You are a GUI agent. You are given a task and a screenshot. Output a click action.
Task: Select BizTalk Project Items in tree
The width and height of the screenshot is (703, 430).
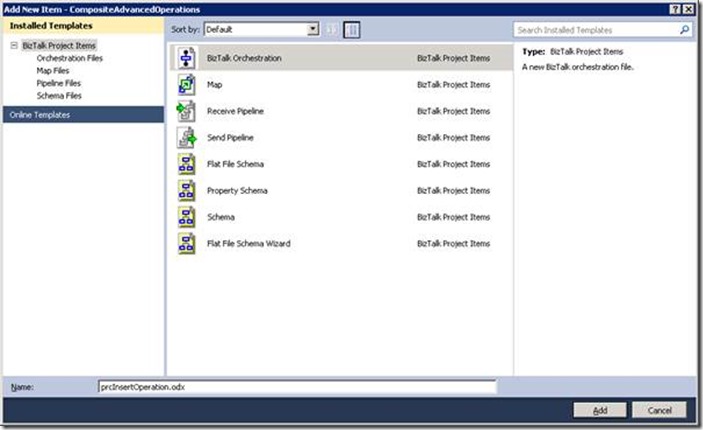59,45
